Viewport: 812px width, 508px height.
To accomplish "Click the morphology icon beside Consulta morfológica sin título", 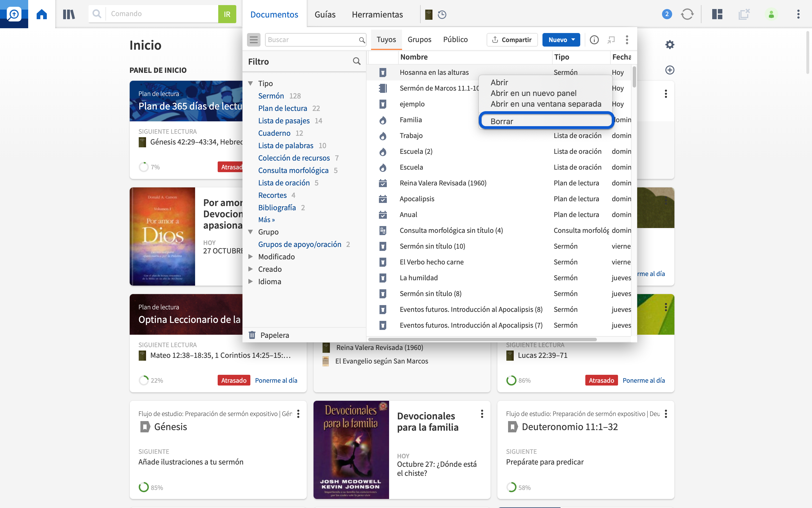I will 383,231.
